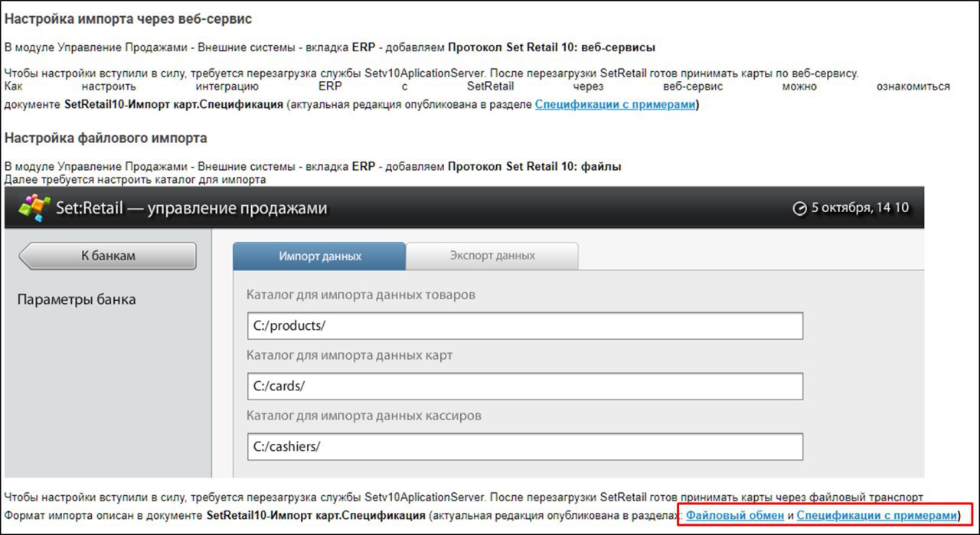This screenshot has width=980, height=535.
Task: Click the Set:Retail — управление продажами title
Action: coord(191,208)
